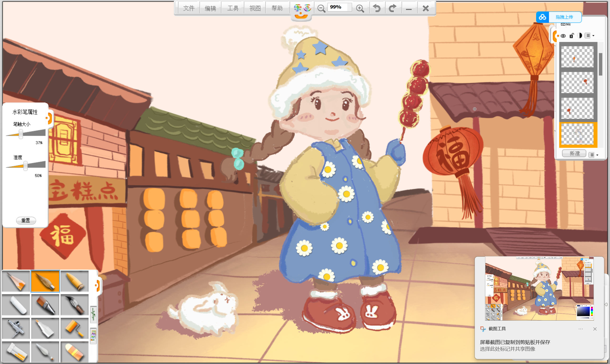Click the zoom in magnifier icon
Viewport: 610px width, 364px height.
[360, 8]
